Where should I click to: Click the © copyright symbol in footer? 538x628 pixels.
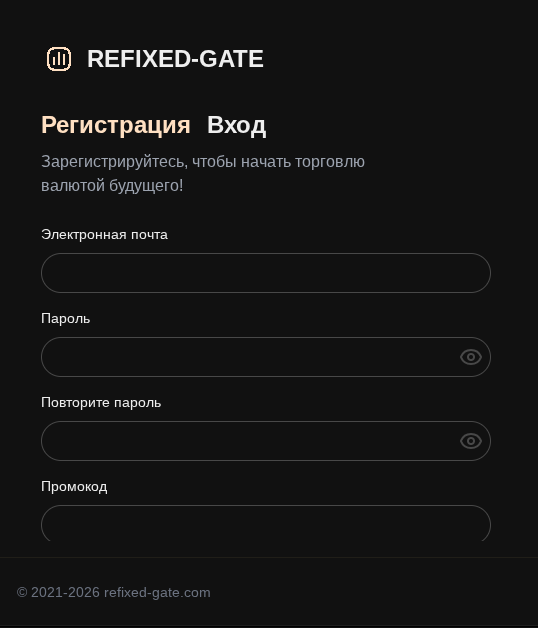coord(22,592)
